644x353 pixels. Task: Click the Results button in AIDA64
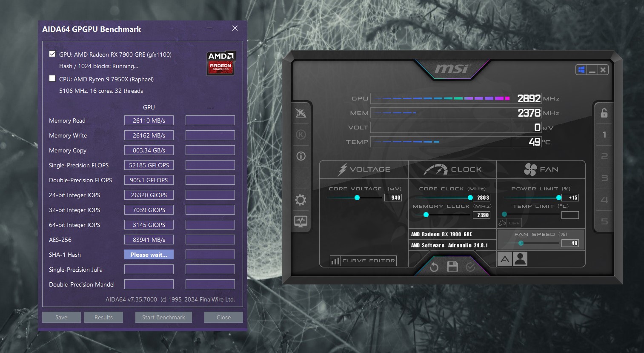coord(103,317)
